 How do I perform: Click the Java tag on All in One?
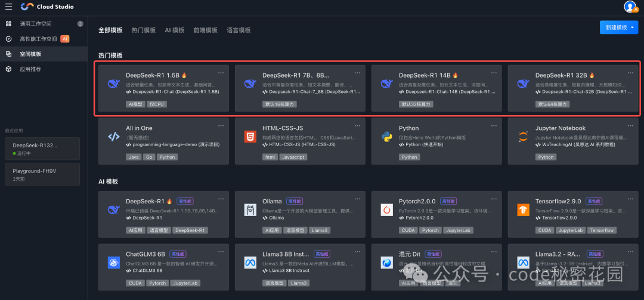tap(134, 157)
